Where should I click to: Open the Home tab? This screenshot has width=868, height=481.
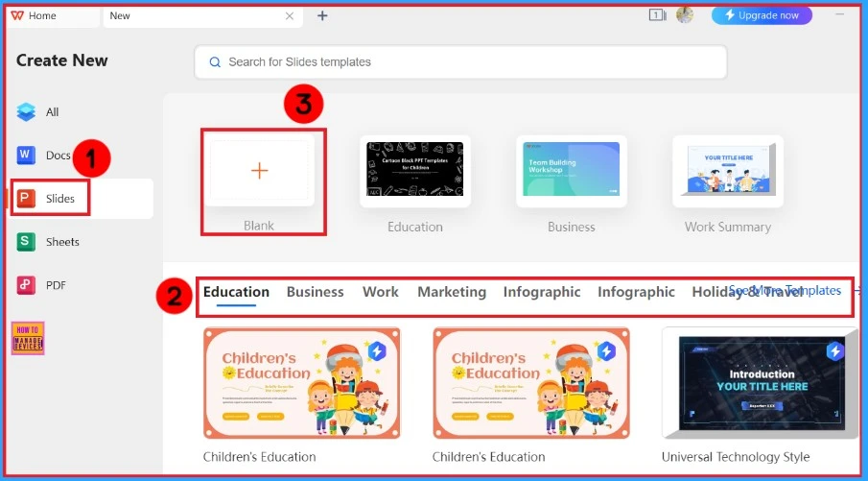click(x=53, y=16)
